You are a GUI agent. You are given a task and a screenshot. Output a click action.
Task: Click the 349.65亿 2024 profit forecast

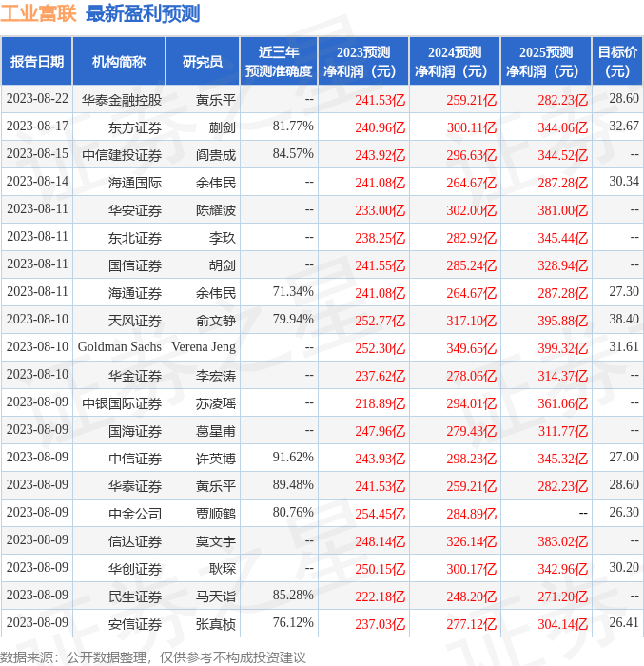click(x=472, y=348)
